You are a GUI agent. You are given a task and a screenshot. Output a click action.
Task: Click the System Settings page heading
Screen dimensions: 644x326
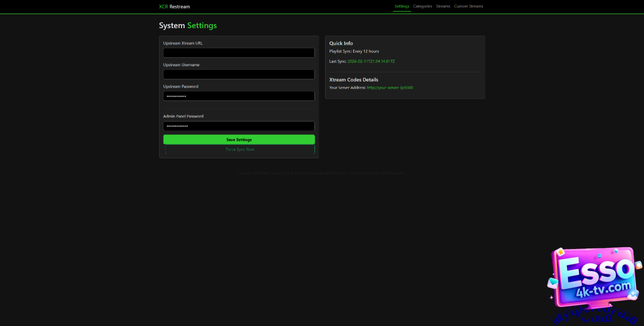188,26
